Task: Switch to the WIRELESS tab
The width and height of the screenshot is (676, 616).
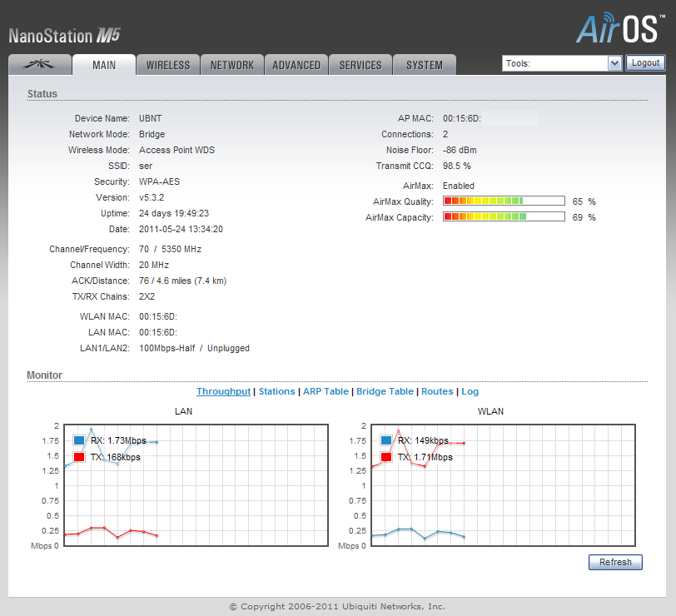Action: click(168, 65)
